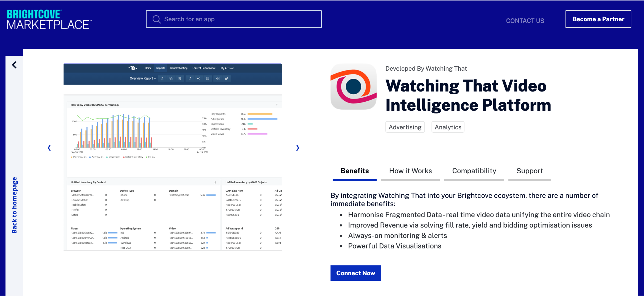644x296 pixels.
Task: Show the next carousel screenshot
Action: pyautogui.click(x=298, y=148)
